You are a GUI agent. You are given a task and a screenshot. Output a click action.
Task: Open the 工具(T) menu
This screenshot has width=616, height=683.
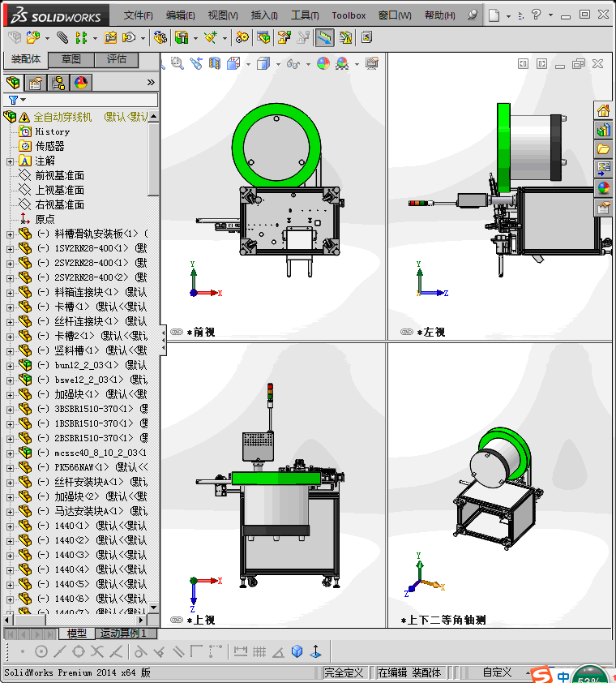pyautogui.click(x=305, y=15)
